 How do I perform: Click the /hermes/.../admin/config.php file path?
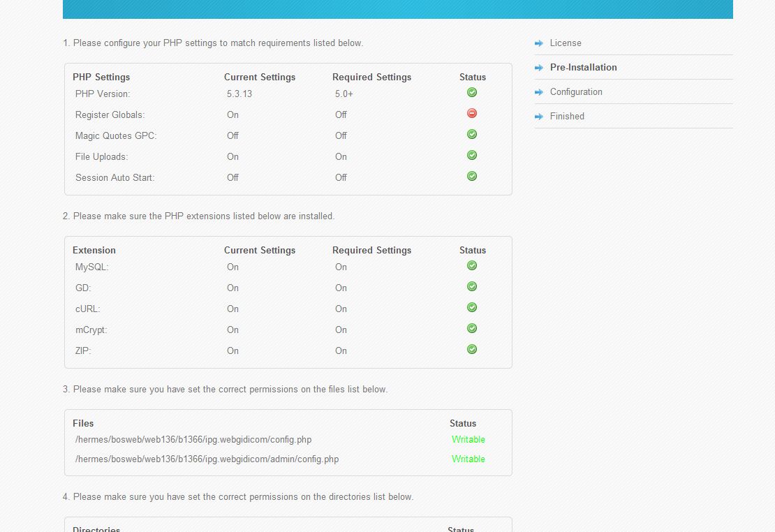pyautogui.click(x=207, y=459)
